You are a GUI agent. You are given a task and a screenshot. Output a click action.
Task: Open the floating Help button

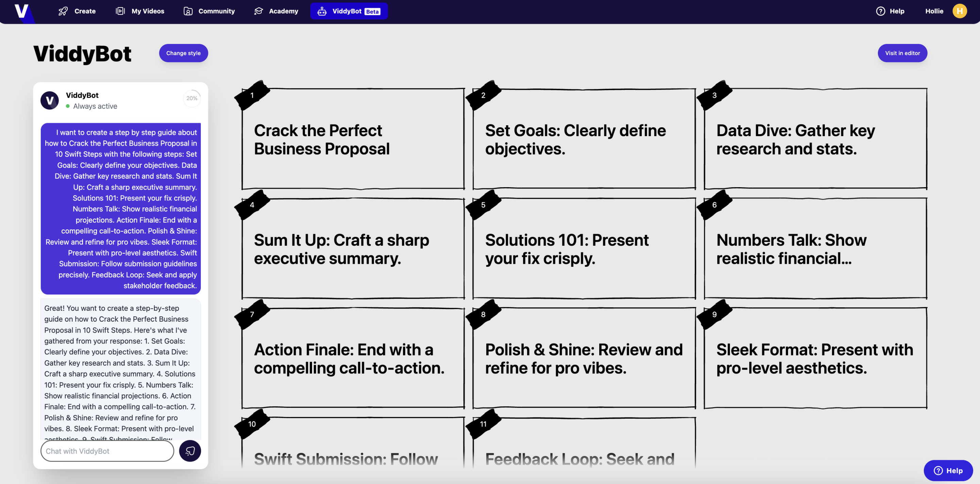[948, 471]
